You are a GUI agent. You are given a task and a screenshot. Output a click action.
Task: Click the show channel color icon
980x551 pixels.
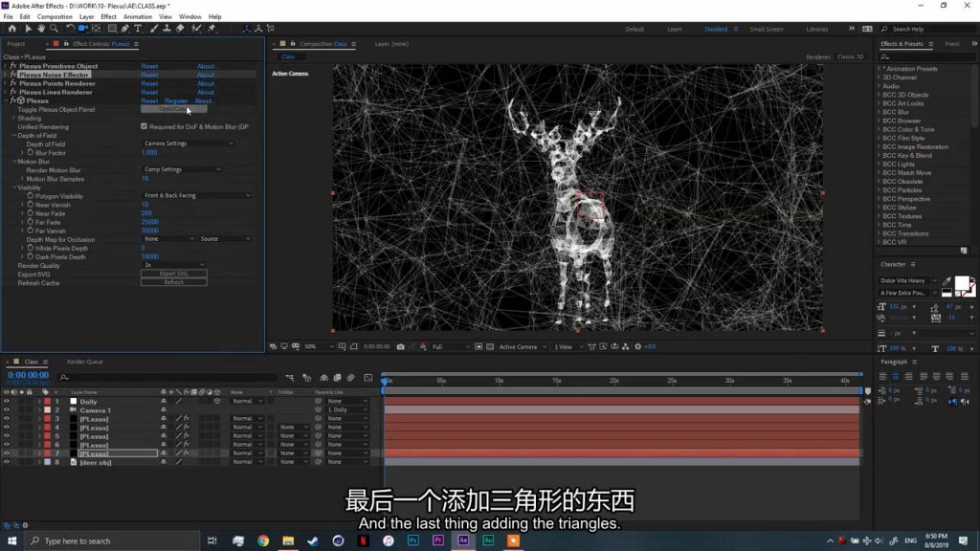coord(423,346)
